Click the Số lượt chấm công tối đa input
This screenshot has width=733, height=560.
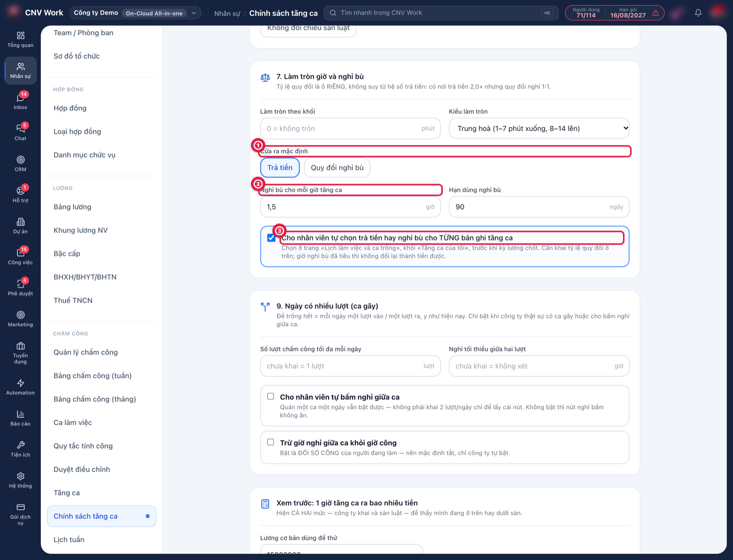tap(350, 366)
